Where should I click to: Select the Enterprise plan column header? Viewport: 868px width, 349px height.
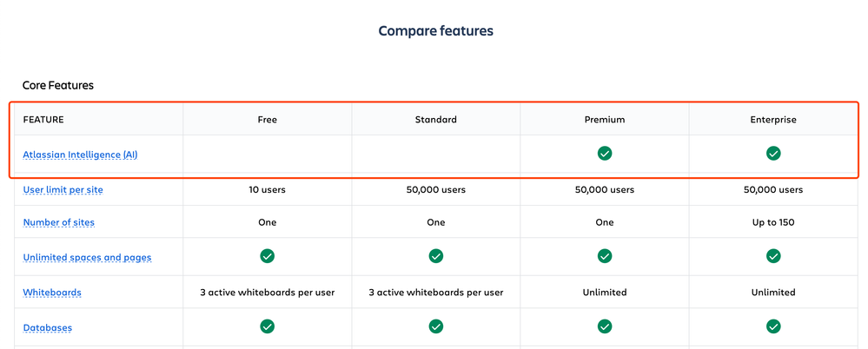(773, 120)
